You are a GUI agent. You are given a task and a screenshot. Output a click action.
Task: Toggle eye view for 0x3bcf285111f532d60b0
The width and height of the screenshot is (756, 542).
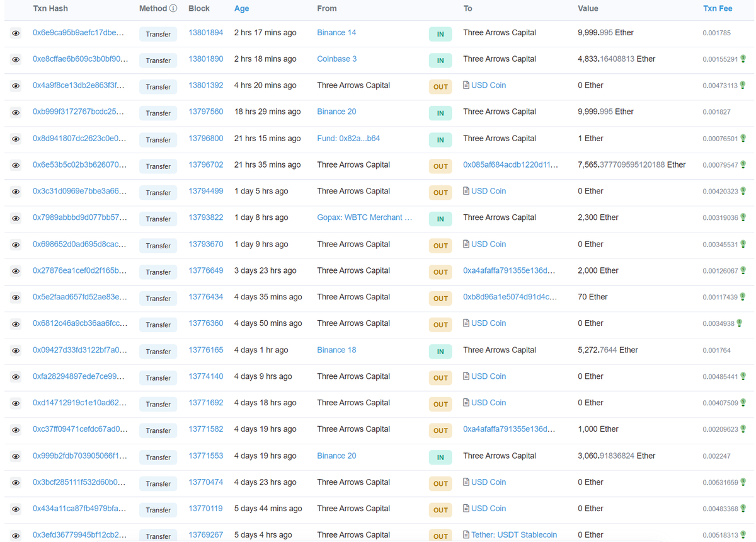pos(16,483)
